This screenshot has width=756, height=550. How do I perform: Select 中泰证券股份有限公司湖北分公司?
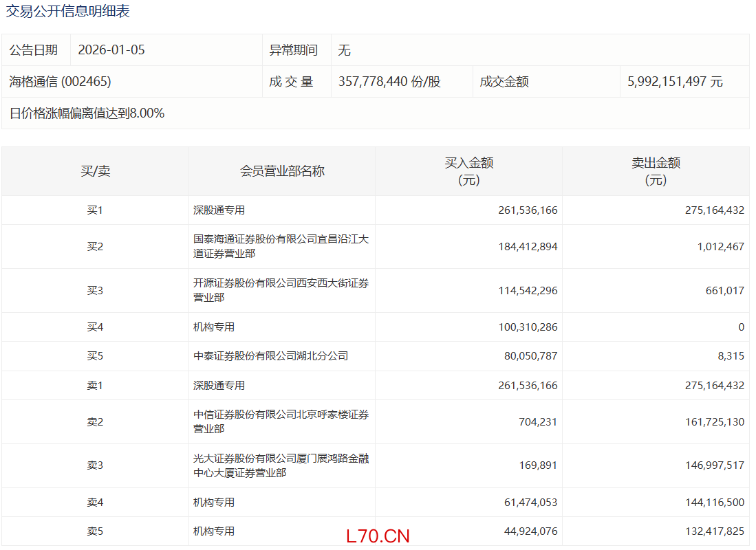[270, 356]
